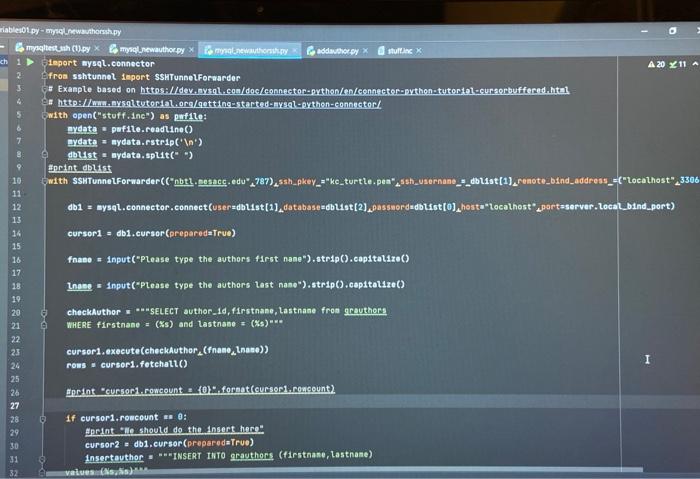Click 'lname' variable on line 18
The width and height of the screenshot is (700, 479).
coord(79,286)
